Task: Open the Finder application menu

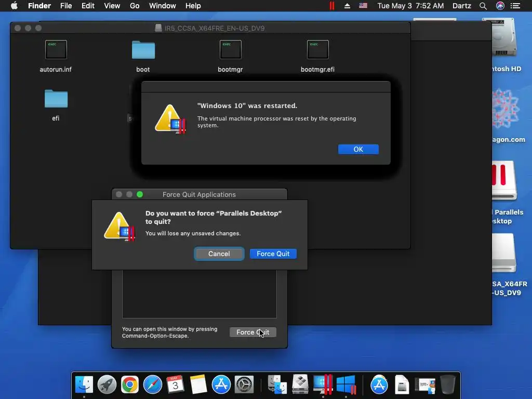Action: [39, 6]
